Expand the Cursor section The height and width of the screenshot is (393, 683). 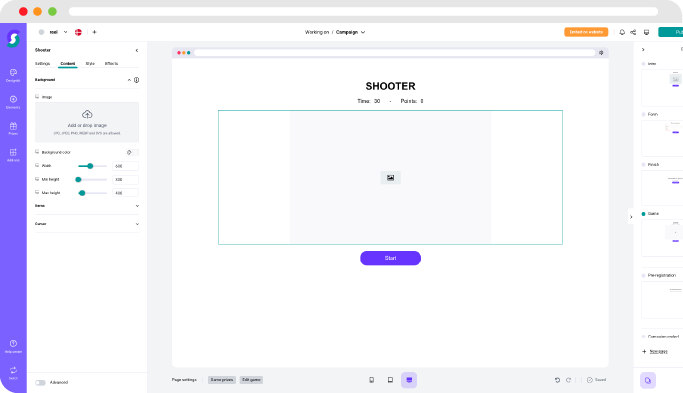coord(137,224)
